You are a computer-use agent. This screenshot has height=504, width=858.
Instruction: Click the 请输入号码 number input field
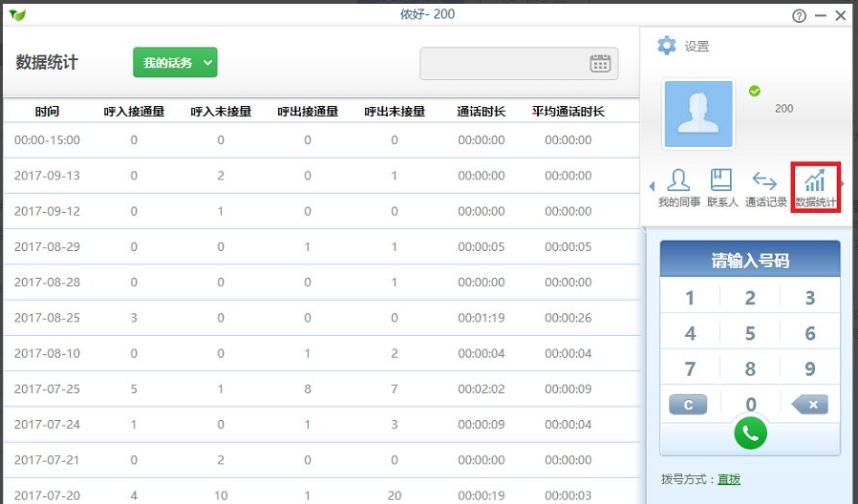750,261
